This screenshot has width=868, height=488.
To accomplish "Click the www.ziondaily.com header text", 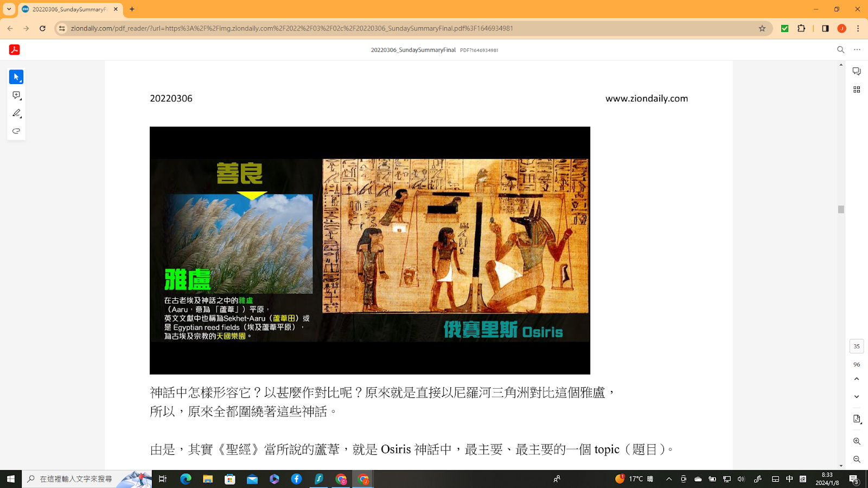I will (x=647, y=98).
